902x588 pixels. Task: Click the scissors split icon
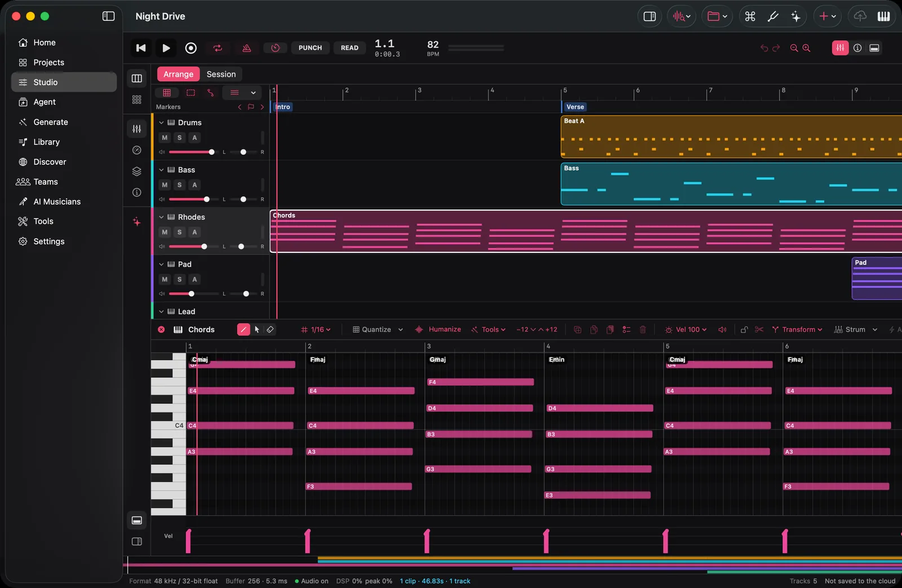point(759,330)
